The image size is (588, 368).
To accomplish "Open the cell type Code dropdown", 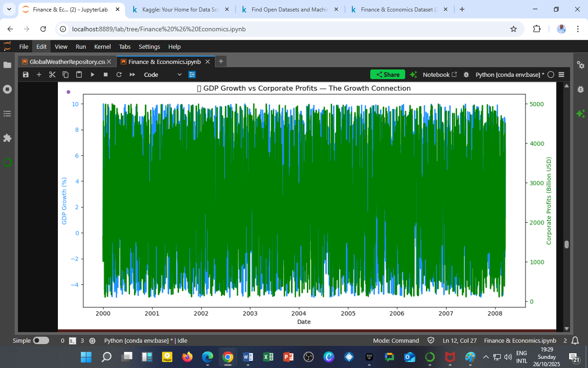I will click(163, 75).
